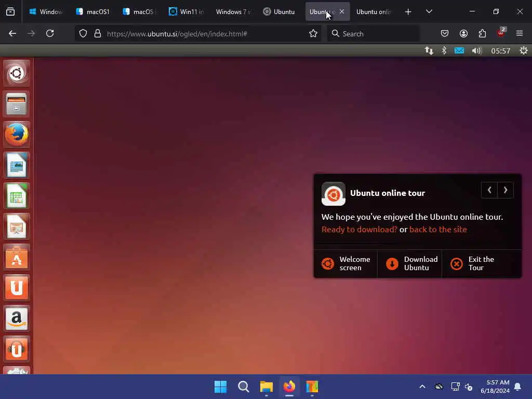Launch Firefox from the Ubuntu launcher

pos(16,135)
